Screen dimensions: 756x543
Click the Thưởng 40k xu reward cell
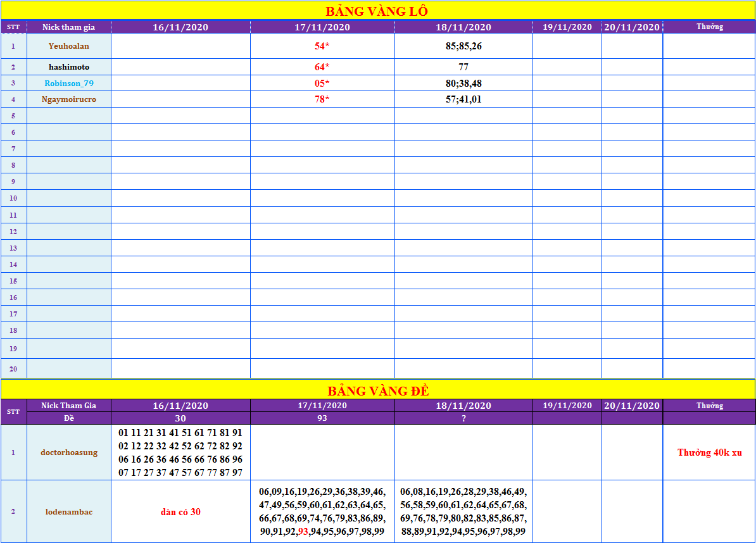pyautogui.click(x=709, y=453)
